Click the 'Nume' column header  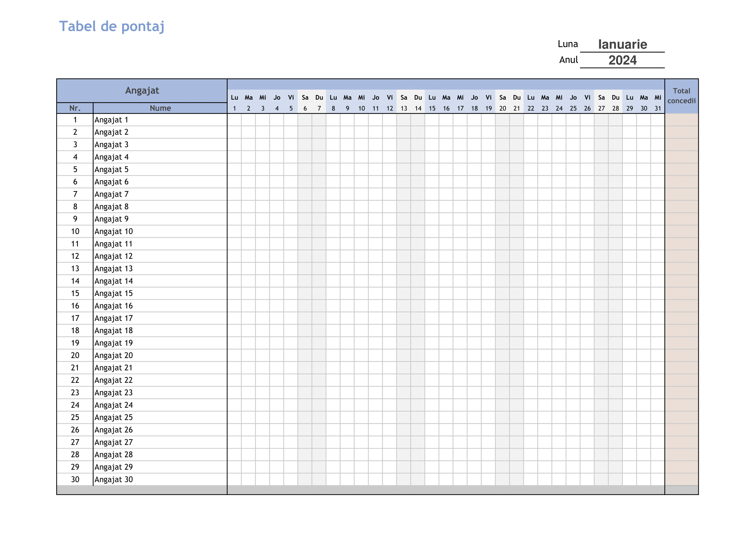pos(160,108)
